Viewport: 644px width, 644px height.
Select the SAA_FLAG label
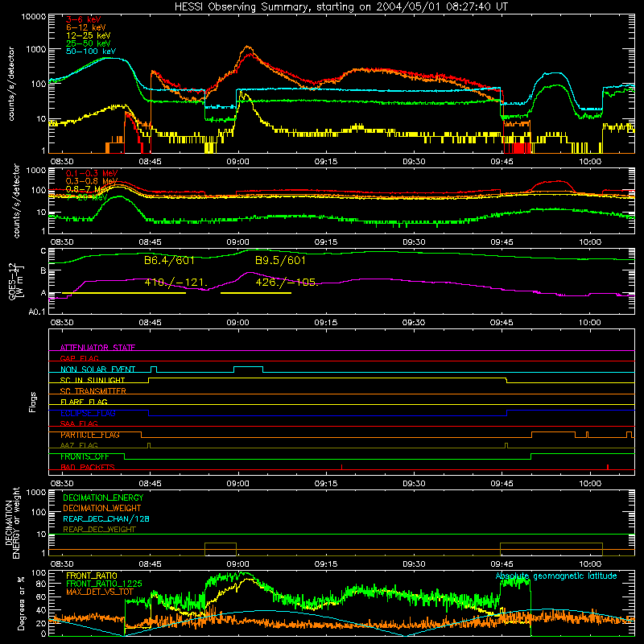(79, 423)
